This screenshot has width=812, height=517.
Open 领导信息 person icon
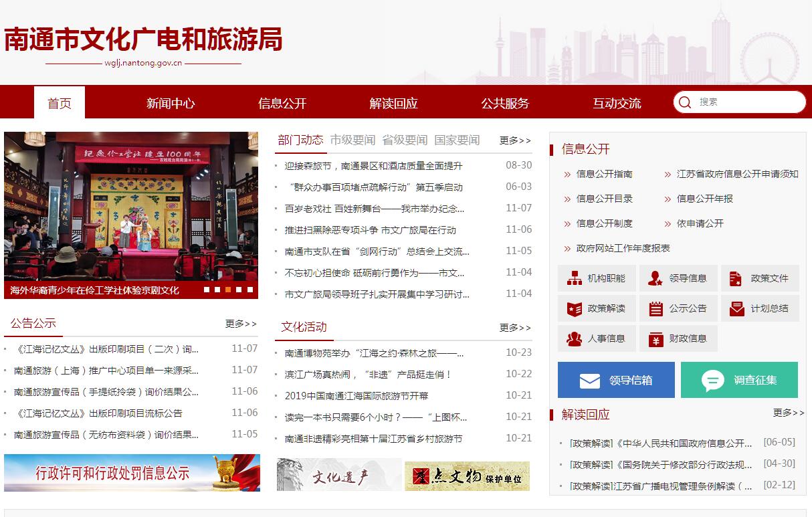pos(655,278)
